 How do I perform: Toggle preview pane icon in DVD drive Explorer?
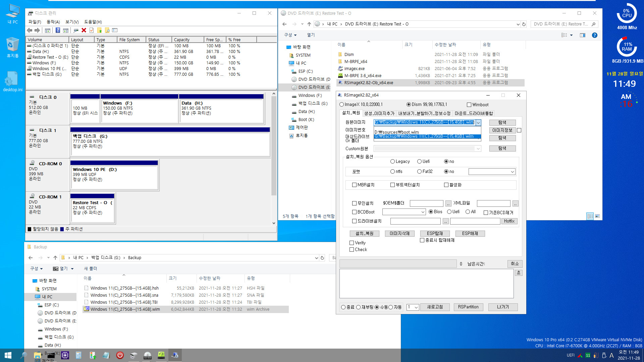(583, 35)
